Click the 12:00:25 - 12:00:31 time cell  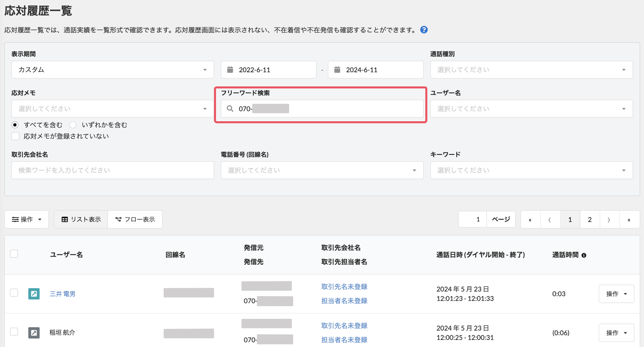point(465,337)
